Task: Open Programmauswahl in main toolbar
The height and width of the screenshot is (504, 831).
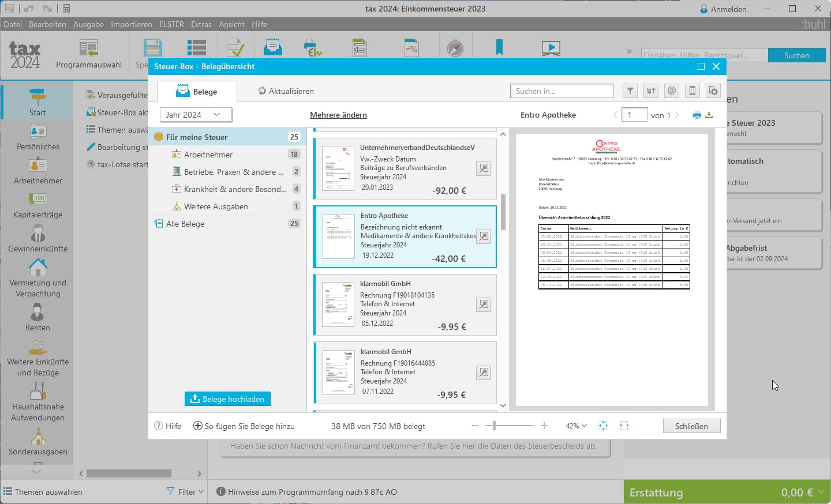Action: 89,54
